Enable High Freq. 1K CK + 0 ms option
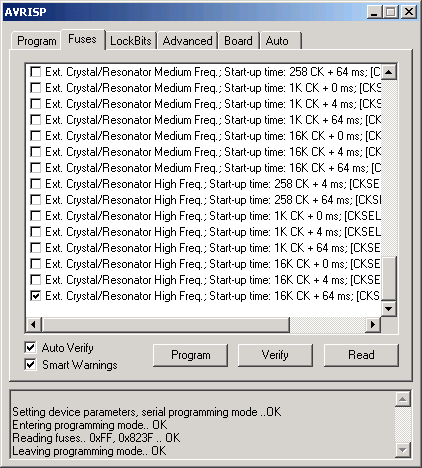The height and width of the screenshot is (468, 422). coord(35,216)
